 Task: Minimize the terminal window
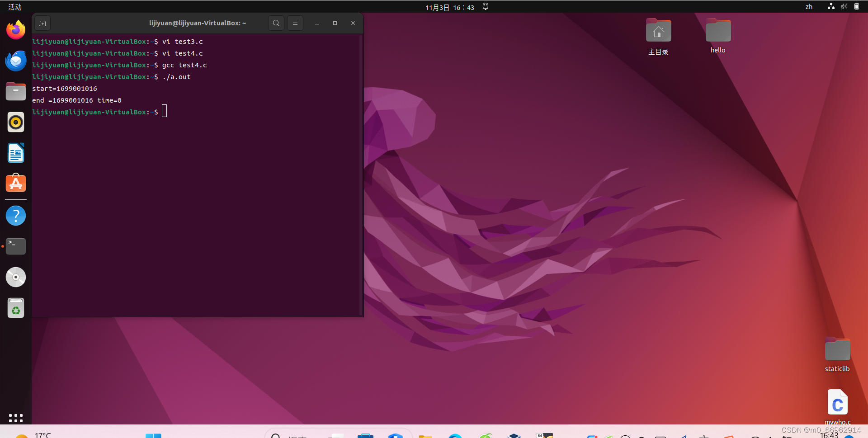point(317,23)
